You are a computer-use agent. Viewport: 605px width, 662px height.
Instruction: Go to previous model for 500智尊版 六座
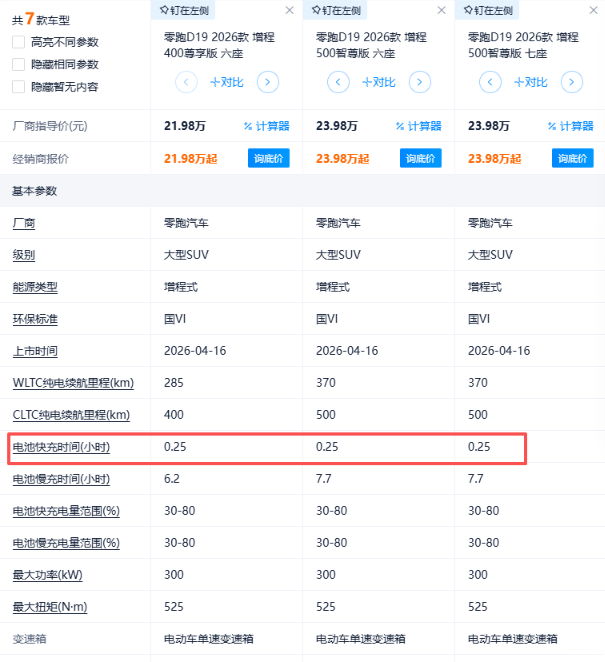[338, 82]
